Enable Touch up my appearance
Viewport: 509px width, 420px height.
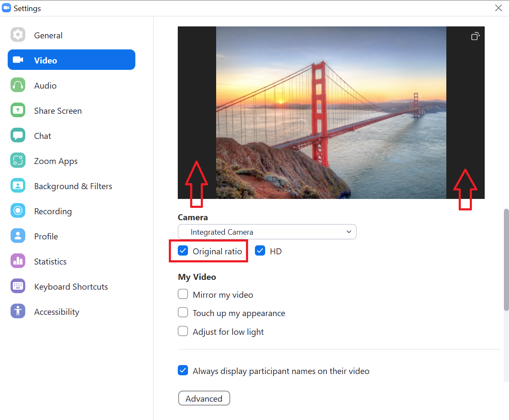tap(183, 312)
